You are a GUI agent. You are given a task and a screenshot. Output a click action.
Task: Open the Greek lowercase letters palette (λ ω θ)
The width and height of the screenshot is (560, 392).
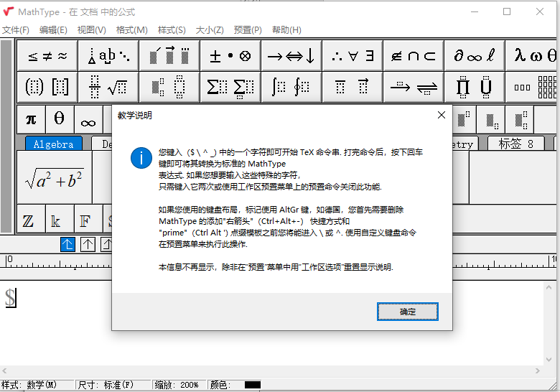(531, 56)
